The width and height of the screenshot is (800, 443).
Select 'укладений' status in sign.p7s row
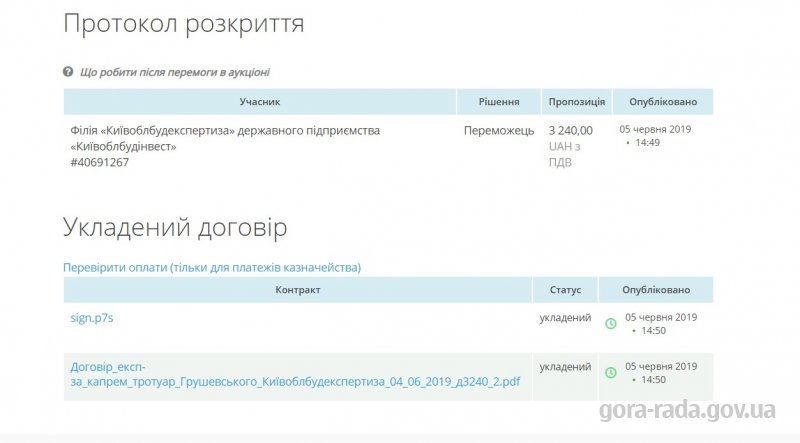tap(565, 317)
